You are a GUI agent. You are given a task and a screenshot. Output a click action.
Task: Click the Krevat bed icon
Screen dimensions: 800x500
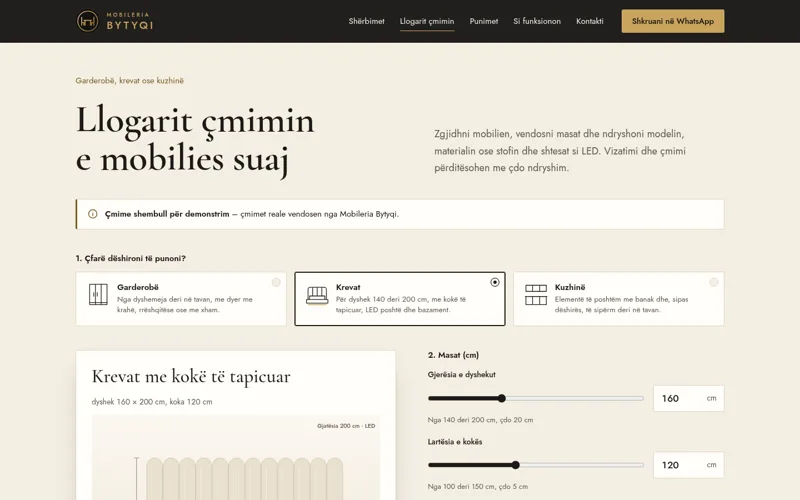(317, 295)
